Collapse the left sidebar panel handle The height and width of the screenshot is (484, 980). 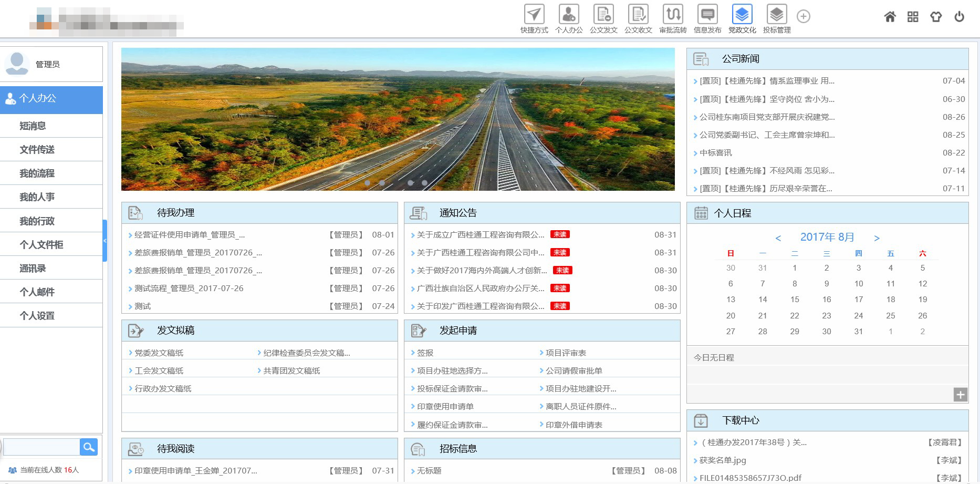105,241
